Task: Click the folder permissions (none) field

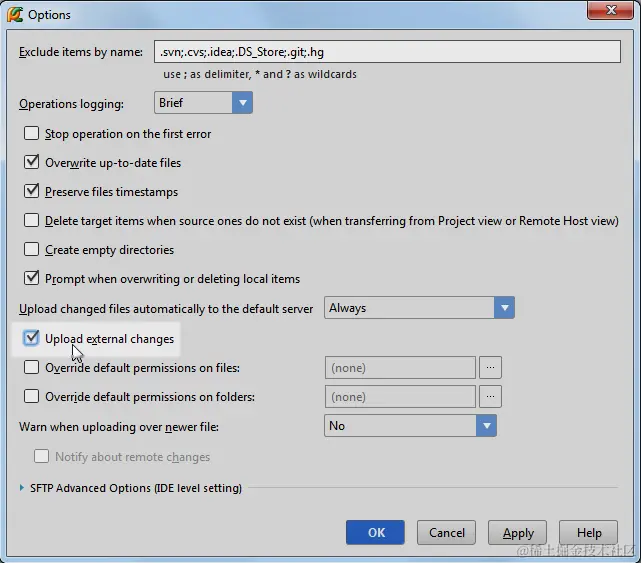Action: [x=400, y=397]
